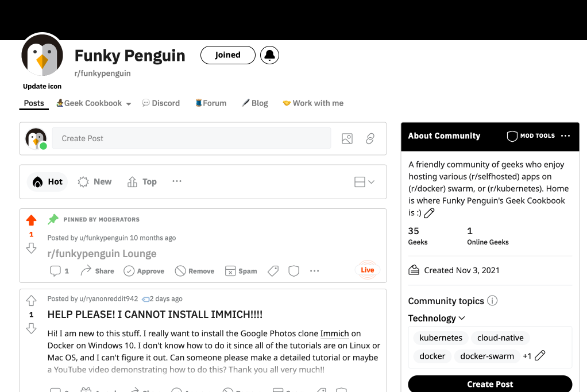587x392 pixels.
Task: Toggle the Joined membership button
Action: pos(227,55)
